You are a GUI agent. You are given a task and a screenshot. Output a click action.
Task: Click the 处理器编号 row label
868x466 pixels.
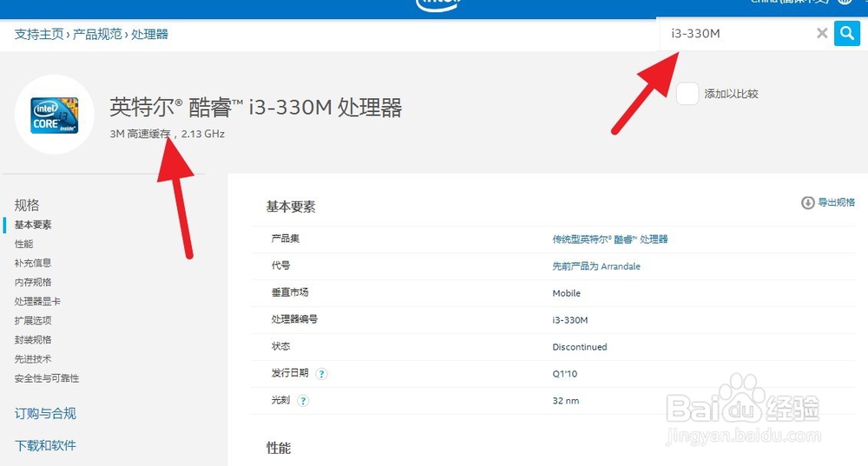tap(294, 319)
